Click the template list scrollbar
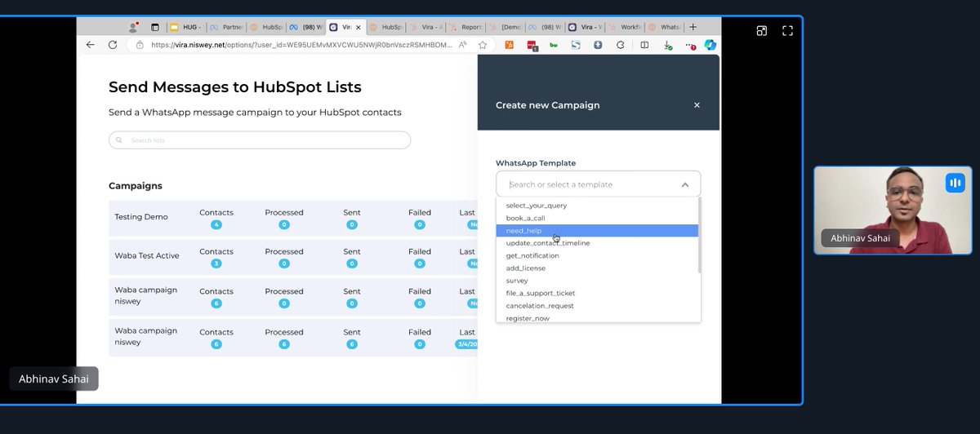The width and height of the screenshot is (980, 434). [699, 237]
